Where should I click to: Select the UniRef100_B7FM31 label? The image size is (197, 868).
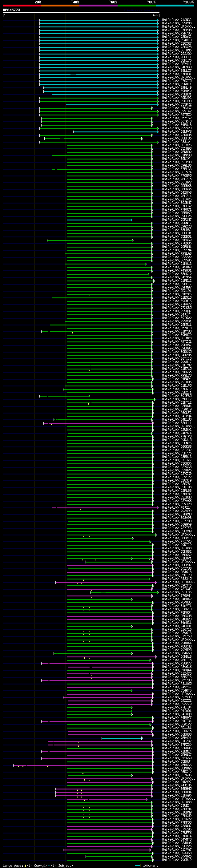tap(177, 74)
